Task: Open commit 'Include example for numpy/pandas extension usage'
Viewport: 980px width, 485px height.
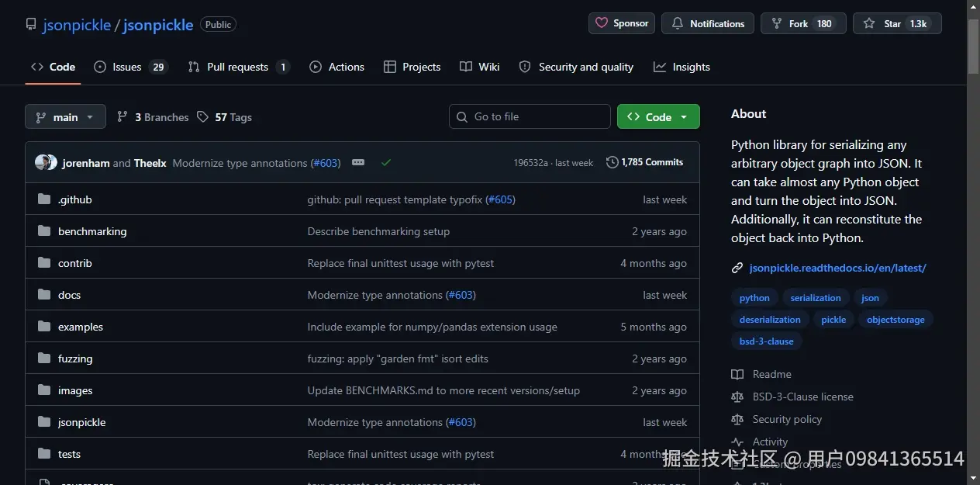Action: click(x=433, y=327)
